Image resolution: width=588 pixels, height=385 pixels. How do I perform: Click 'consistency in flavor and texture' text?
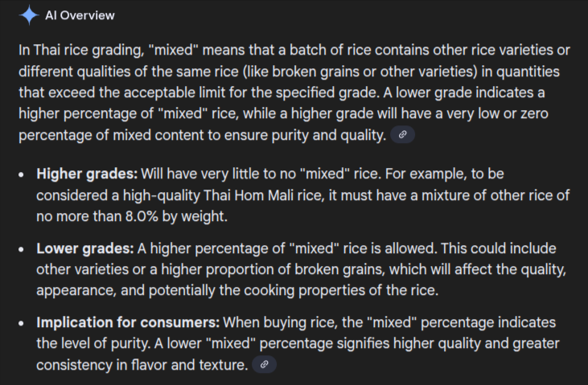pyautogui.click(x=140, y=365)
